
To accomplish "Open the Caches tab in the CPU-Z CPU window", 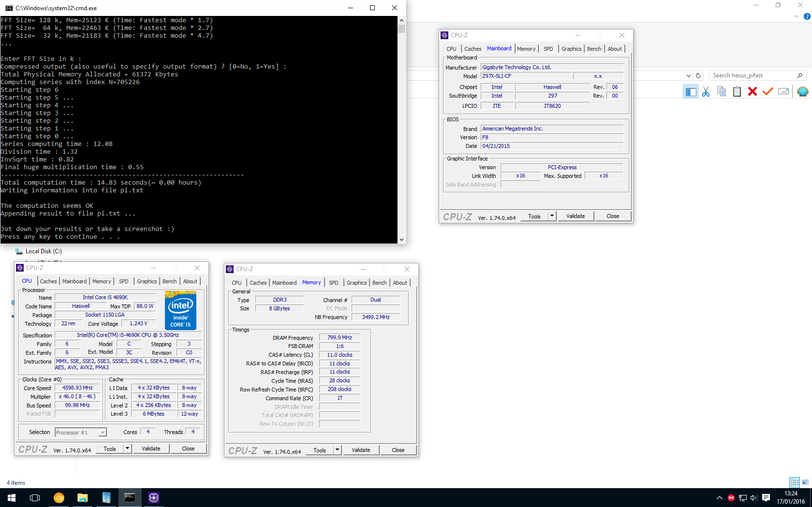I will (x=48, y=281).
